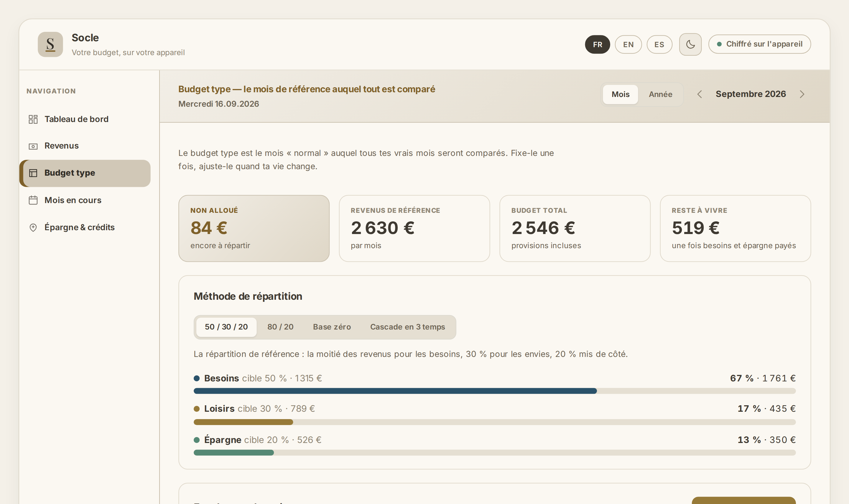Image resolution: width=849 pixels, height=504 pixels.
Task: Click the Chiffré sur l'appareil badge
Action: point(759,44)
